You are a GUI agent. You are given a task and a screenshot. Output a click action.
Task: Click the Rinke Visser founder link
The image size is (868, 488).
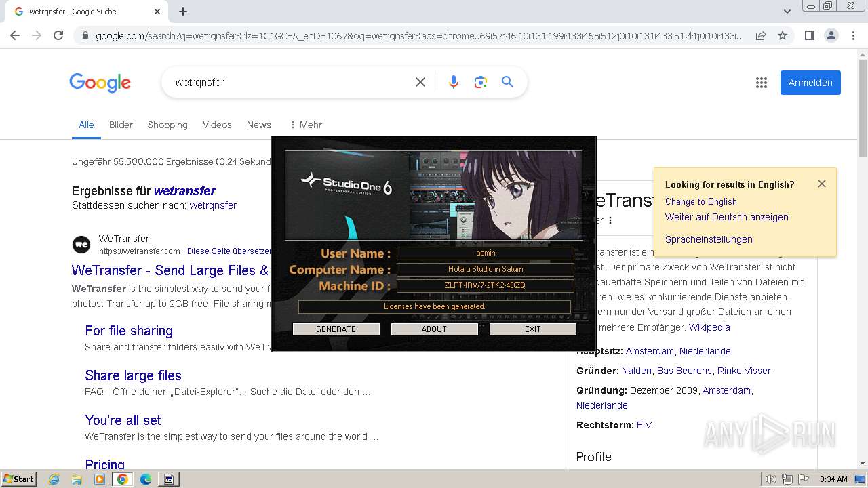point(744,371)
